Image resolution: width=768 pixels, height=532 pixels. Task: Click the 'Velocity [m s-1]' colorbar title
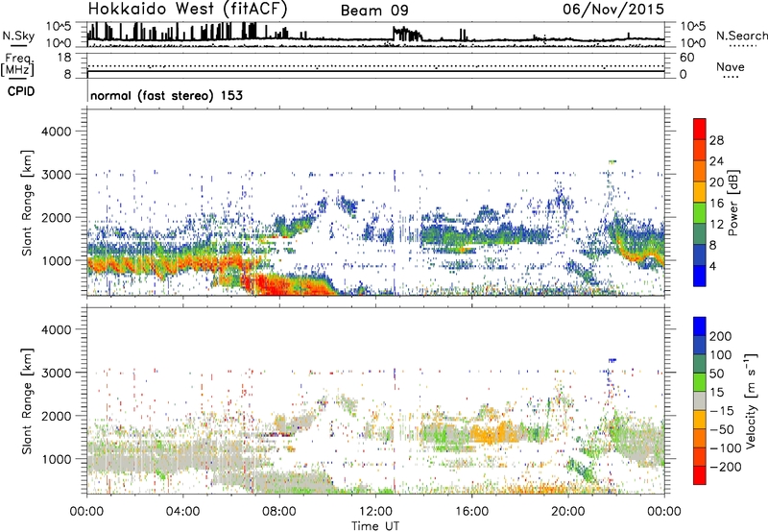(751, 400)
